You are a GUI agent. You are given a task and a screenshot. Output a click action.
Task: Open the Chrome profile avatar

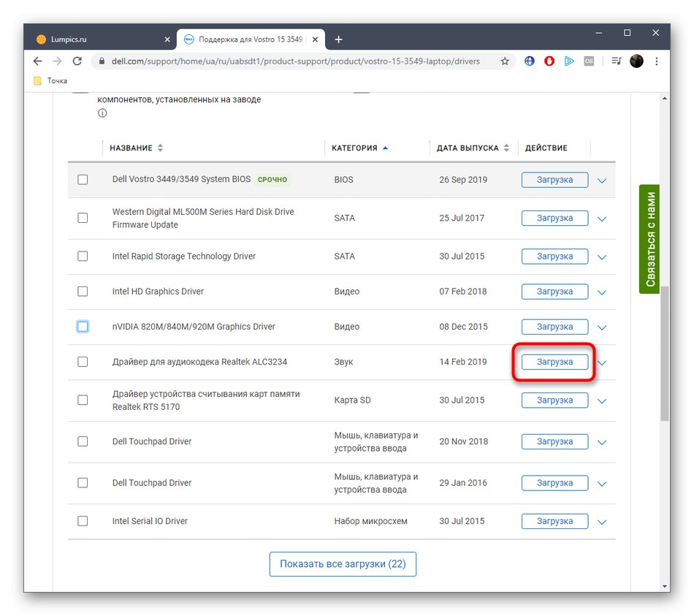(x=636, y=61)
